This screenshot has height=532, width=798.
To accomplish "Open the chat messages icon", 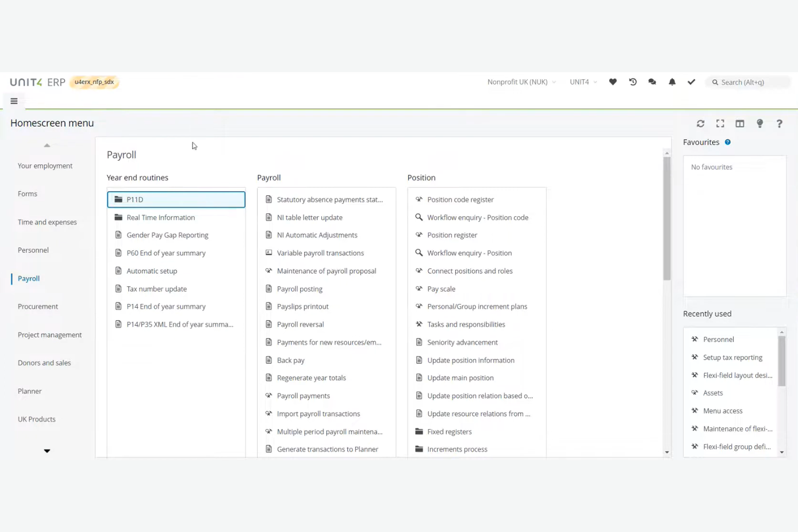I will pos(652,82).
